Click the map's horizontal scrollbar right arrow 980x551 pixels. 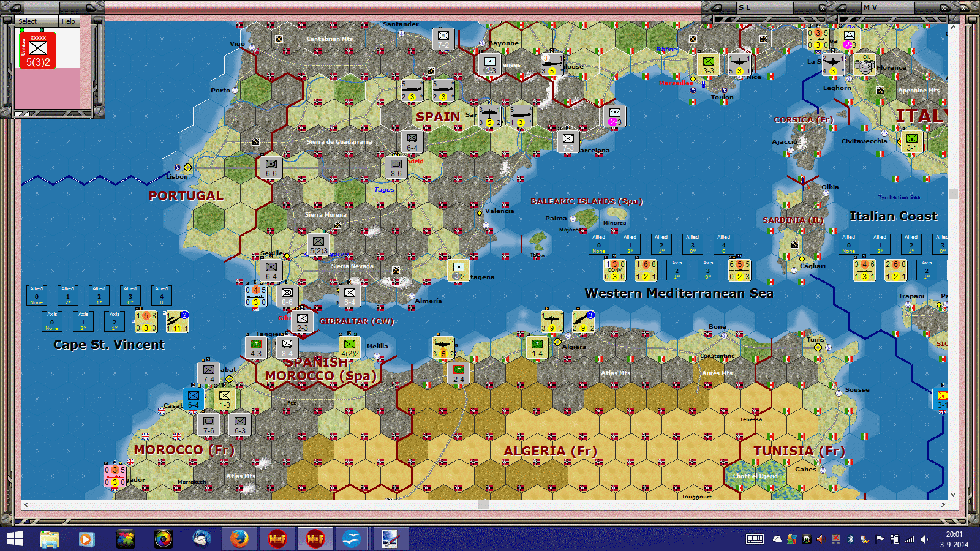click(943, 504)
